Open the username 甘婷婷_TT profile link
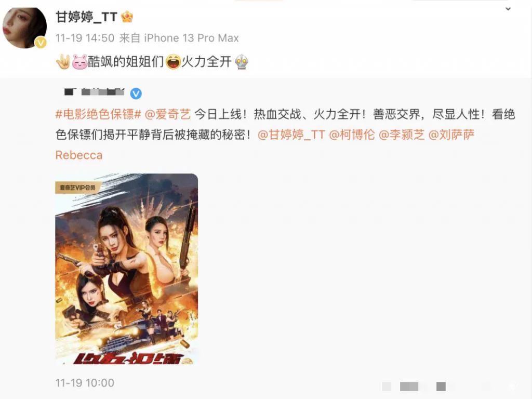The image size is (532, 399). click(x=87, y=17)
